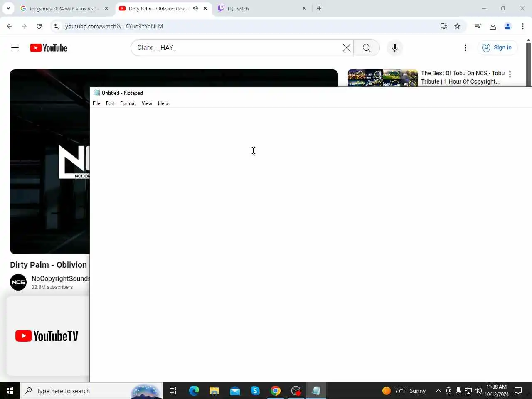Click the taskbar 'Type here to search' box
Viewport: 532px width, 399px height.
point(91,391)
